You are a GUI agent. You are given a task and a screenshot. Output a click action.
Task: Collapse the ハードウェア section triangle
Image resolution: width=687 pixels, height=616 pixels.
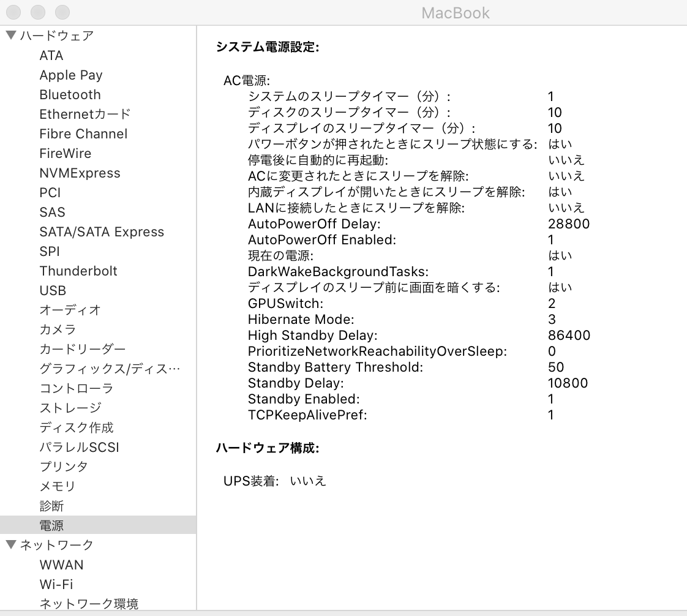(x=12, y=35)
